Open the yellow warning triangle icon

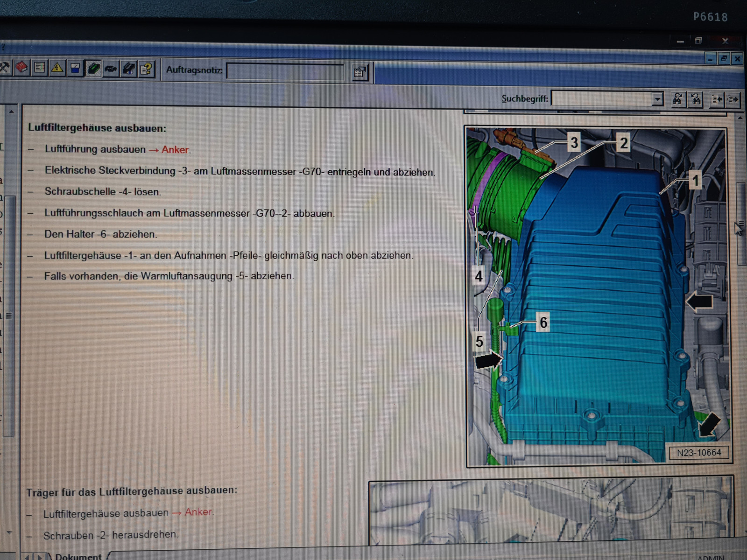point(57,69)
